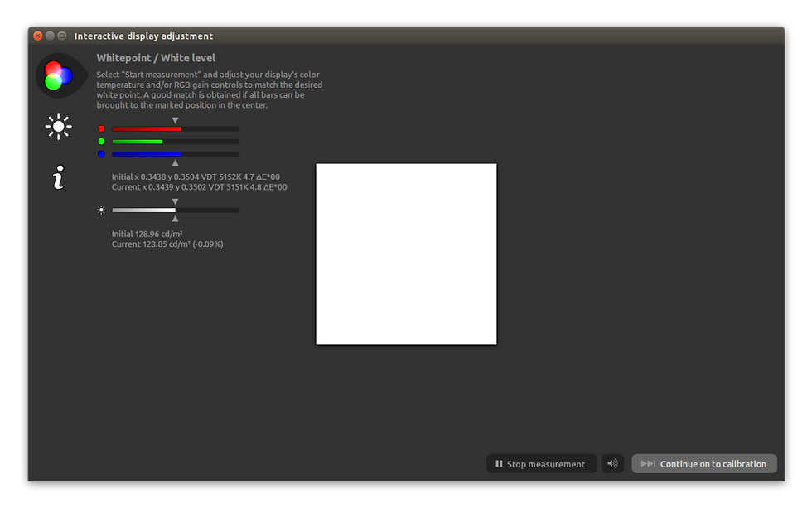Click the blue gain level bar

tap(175, 154)
